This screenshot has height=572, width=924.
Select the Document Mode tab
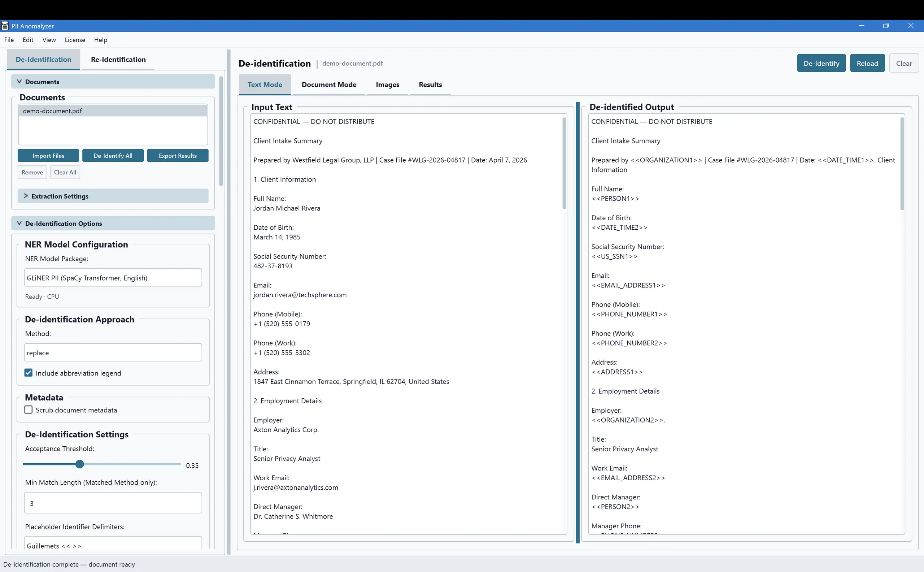click(329, 84)
